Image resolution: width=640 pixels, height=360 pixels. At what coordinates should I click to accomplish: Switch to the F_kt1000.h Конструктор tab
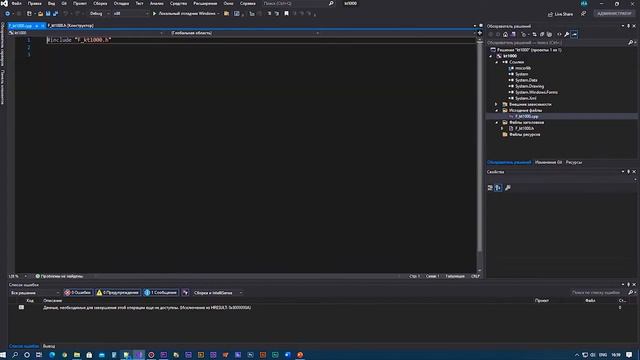[x=71, y=25]
